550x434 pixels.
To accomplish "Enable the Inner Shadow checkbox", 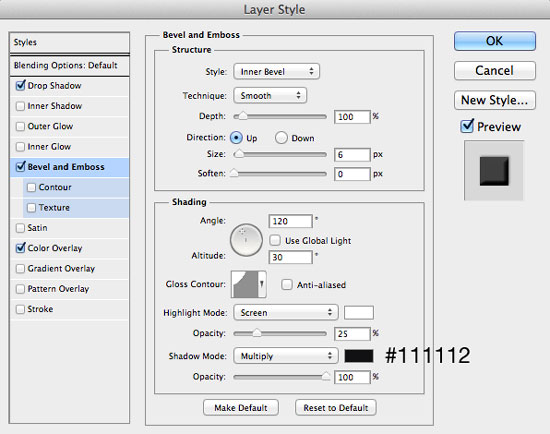I will pyautogui.click(x=20, y=106).
